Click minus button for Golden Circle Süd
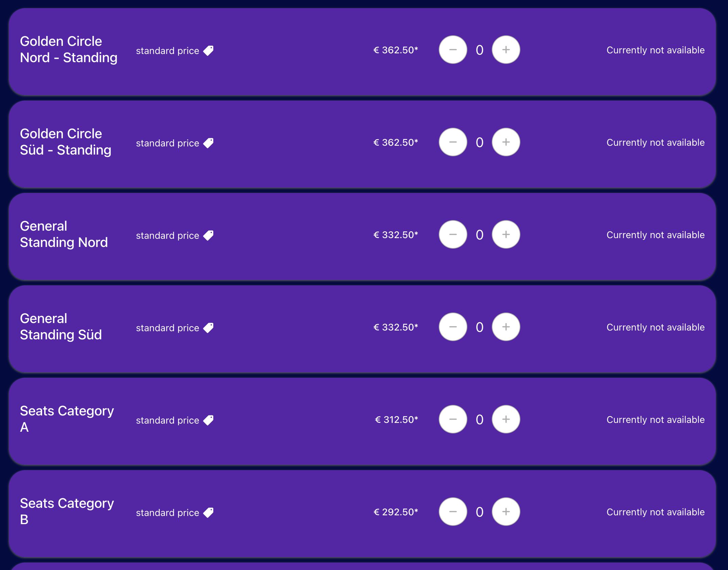This screenshot has width=728, height=570. pos(453,142)
